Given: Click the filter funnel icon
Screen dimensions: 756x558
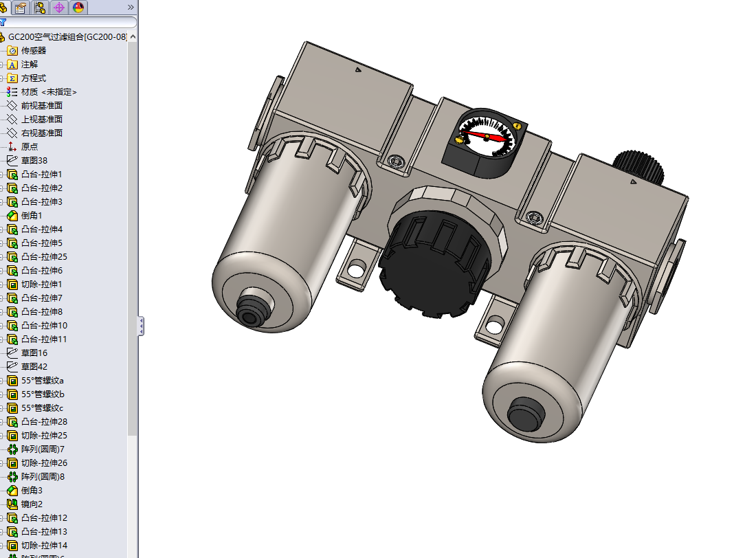Looking at the screenshot, I should coord(3,22).
